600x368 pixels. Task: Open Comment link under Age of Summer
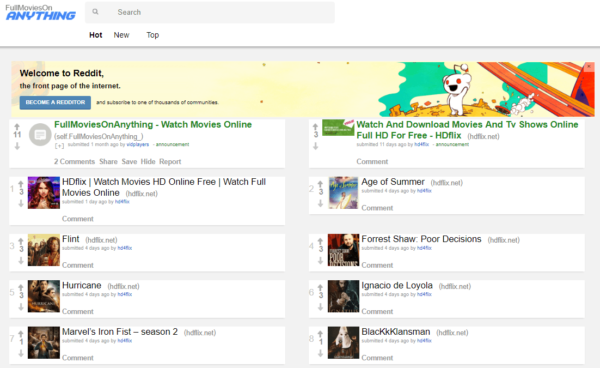click(x=377, y=208)
